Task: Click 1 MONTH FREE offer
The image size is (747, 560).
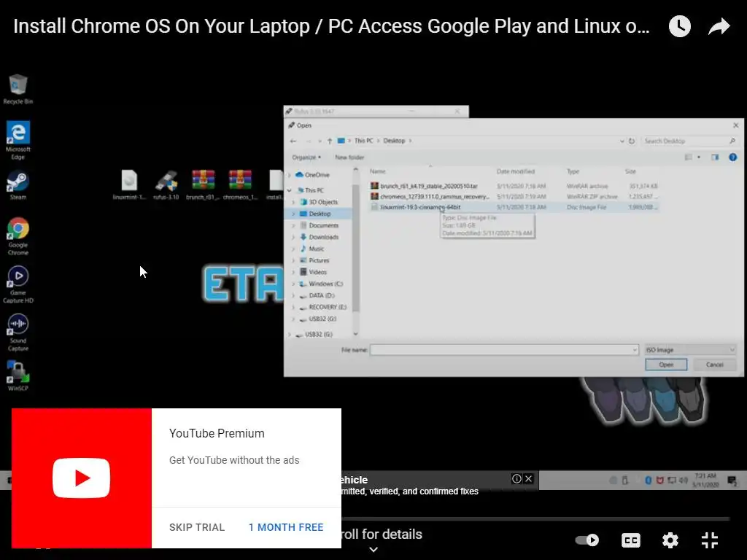Action: (x=286, y=527)
